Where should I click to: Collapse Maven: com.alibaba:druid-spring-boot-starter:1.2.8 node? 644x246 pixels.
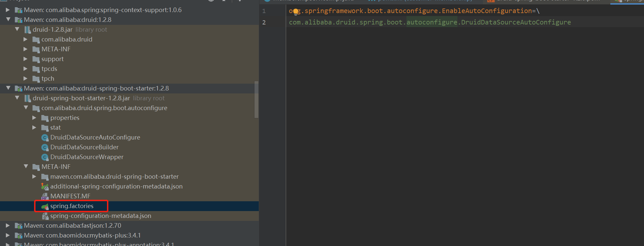8,88
